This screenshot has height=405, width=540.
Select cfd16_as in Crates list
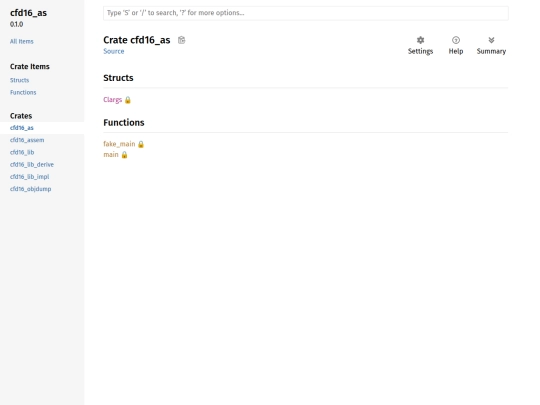point(22,128)
